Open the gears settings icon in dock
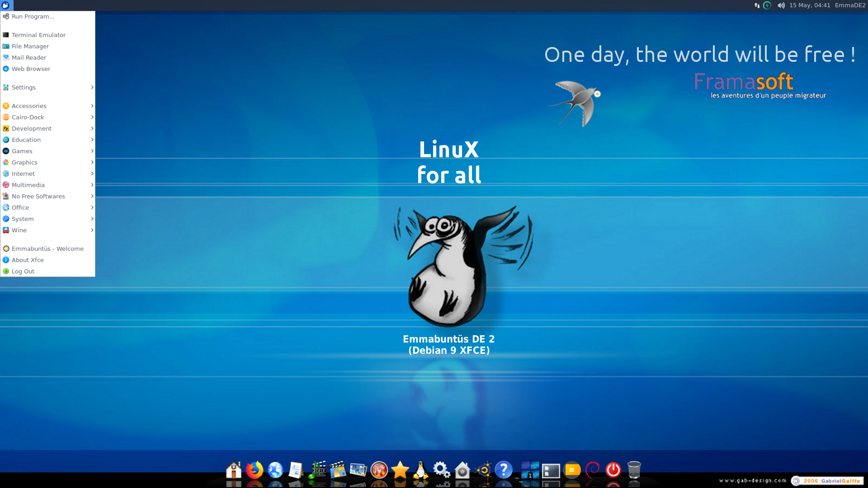This screenshot has width=868, height=488. (x=441, y=470)
